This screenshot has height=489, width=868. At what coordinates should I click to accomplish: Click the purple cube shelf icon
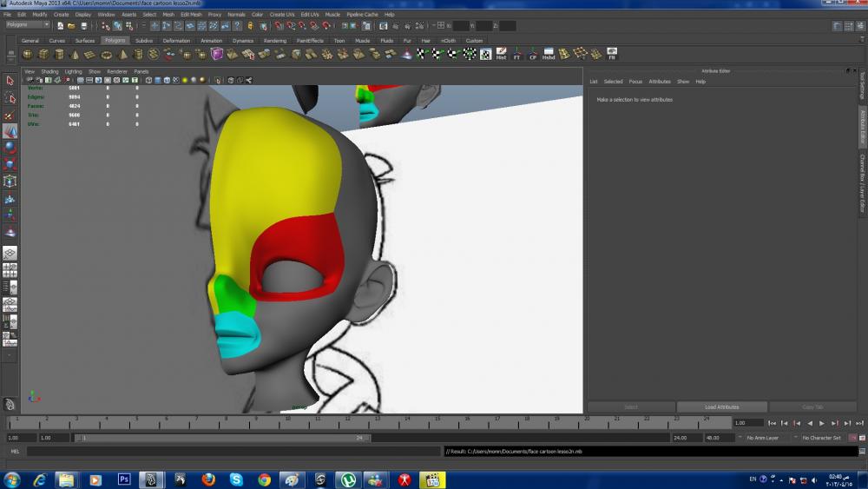[x=217, y=54]
